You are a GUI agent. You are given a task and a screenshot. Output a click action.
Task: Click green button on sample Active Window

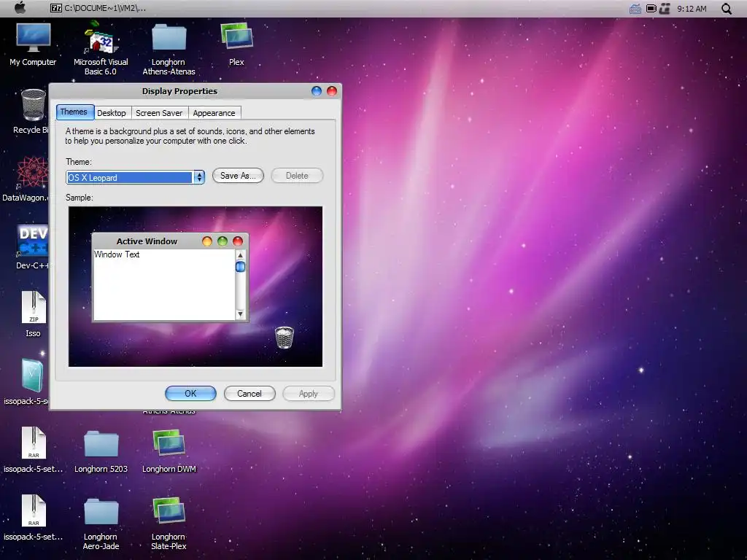tap(222, 241)
